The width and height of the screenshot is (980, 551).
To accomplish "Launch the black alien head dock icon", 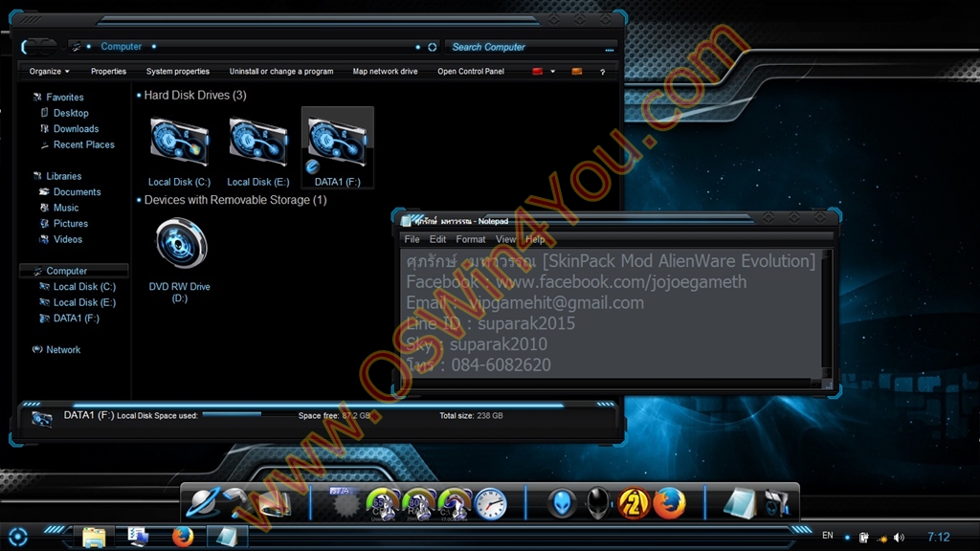I will point(598,503).
